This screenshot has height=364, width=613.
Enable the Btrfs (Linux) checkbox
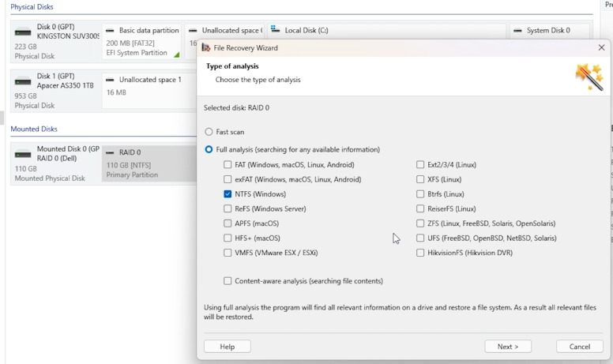[420, 194]
